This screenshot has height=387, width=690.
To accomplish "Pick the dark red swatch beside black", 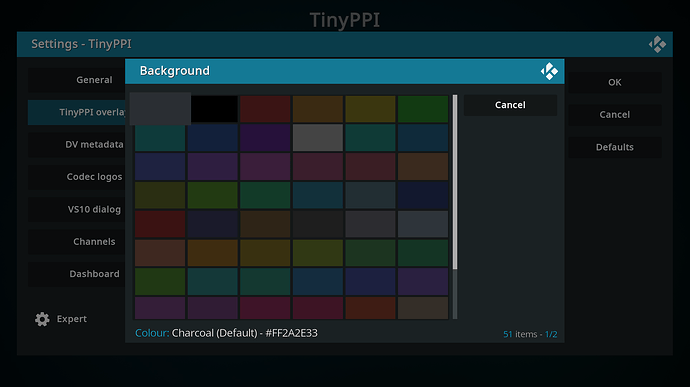I will tap(265, 109).
